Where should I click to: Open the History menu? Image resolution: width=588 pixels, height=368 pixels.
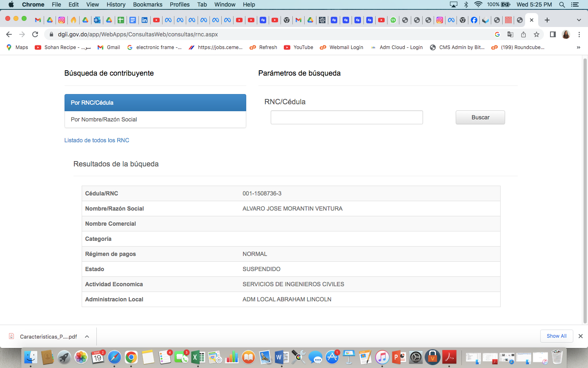116,4
